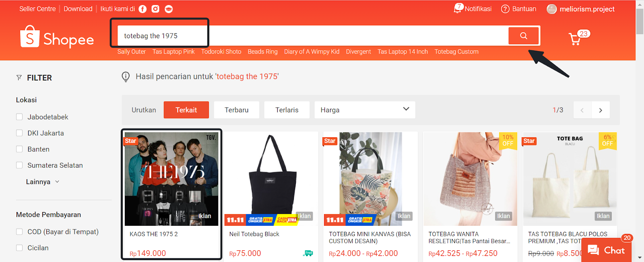
Task: Click price Rp75.000
Action: (245, 253)
